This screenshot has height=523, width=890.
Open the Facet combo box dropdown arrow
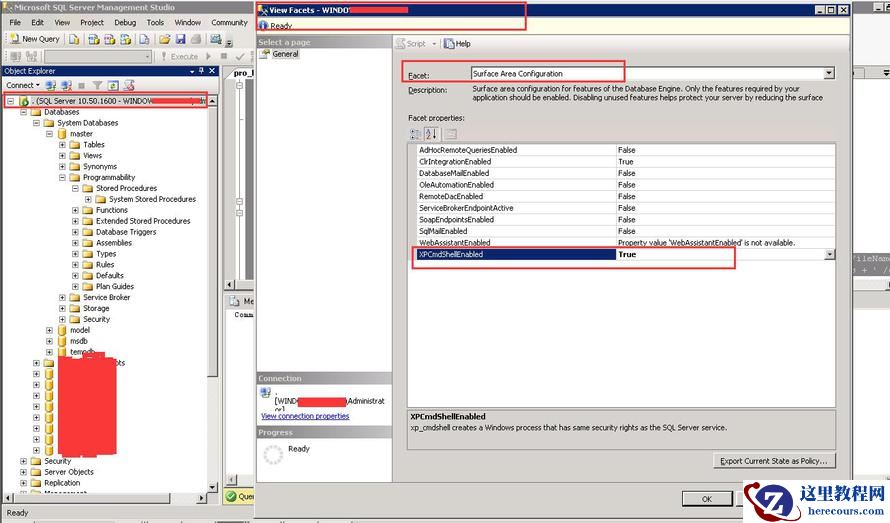tap(829, 73)
